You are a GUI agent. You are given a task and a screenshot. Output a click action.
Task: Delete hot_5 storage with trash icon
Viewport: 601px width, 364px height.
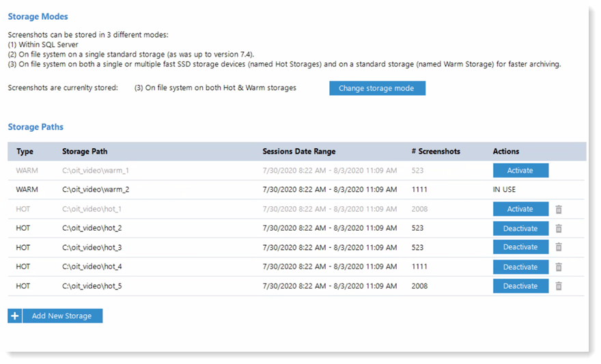click(x=558, y=286)
